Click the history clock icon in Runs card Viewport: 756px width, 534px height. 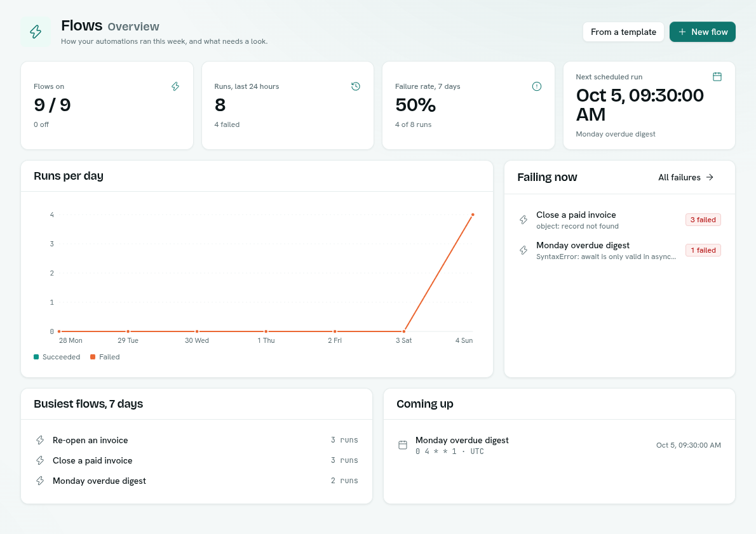(x=356, y=86)
